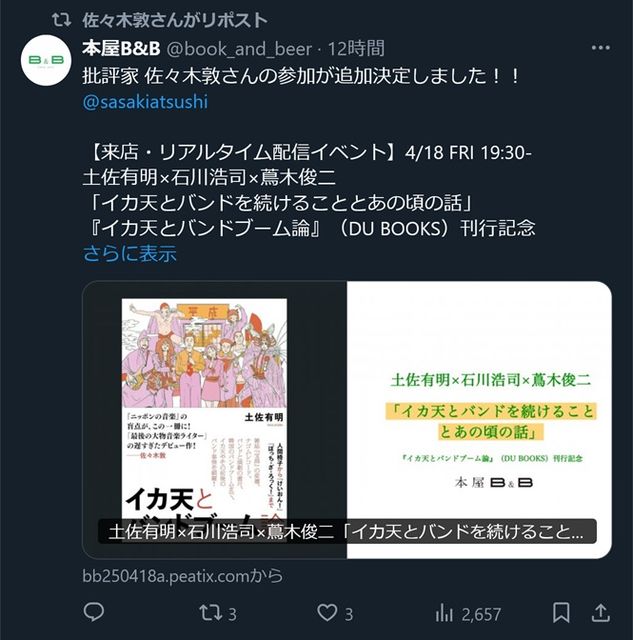Share the post via the upload icon
Viewport: 633px width, 640px height.
tap(601, 613)
